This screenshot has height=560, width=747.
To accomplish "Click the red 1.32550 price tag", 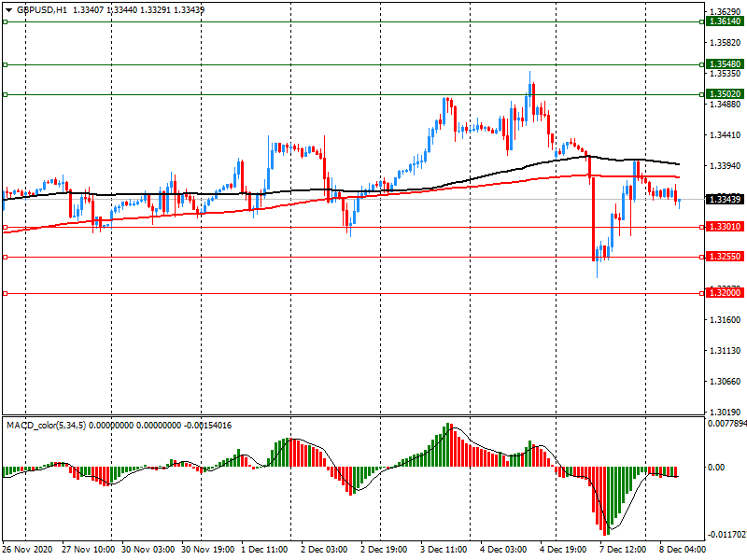I will click(x=725, y=257).
